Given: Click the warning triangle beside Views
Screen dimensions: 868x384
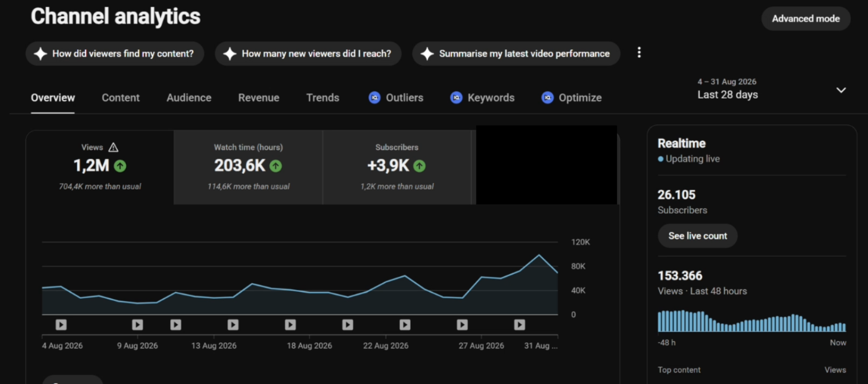Looking at the screenshot, I should pyautogui.click(x=113, y=147).
